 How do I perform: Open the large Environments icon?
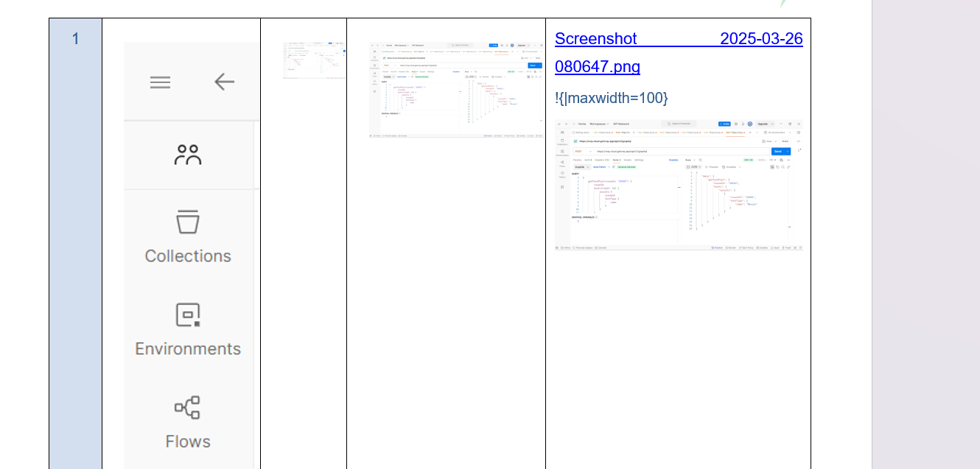point(188,315)
